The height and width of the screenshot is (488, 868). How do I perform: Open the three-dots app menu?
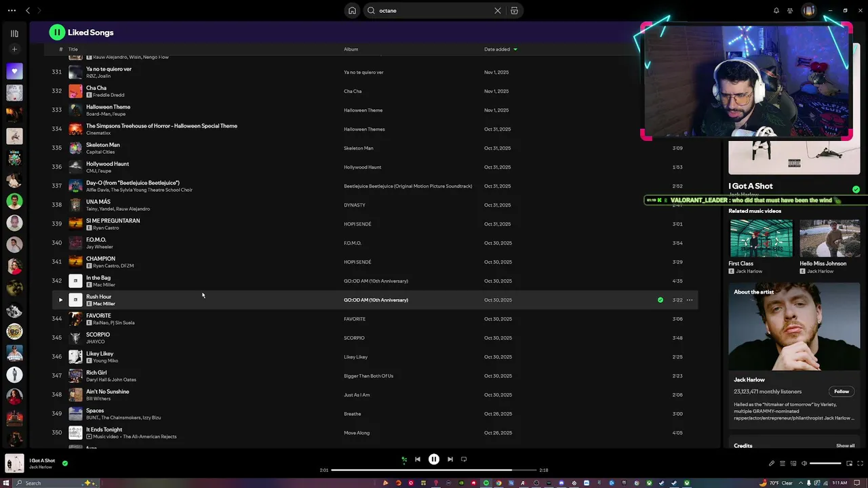12,11
